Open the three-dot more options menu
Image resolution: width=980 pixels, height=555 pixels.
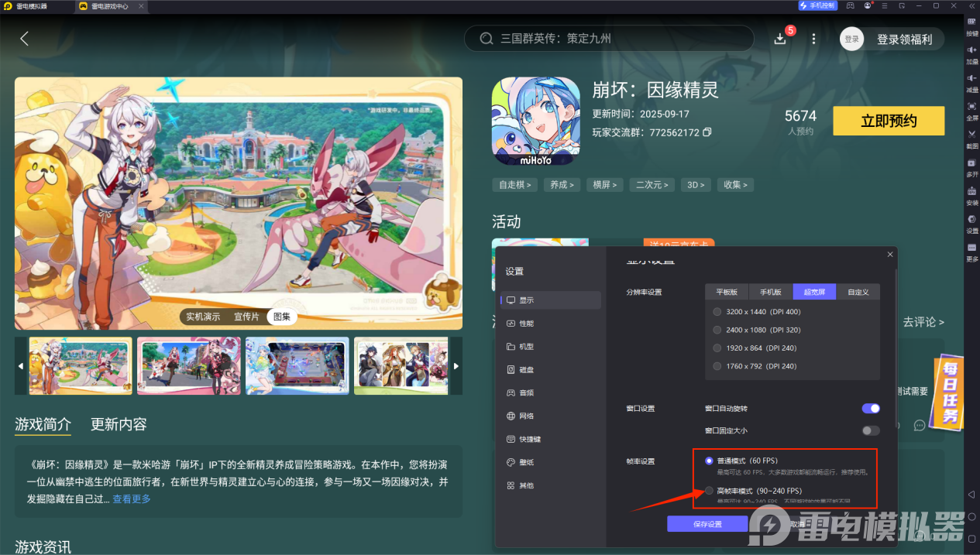(813, 39)
